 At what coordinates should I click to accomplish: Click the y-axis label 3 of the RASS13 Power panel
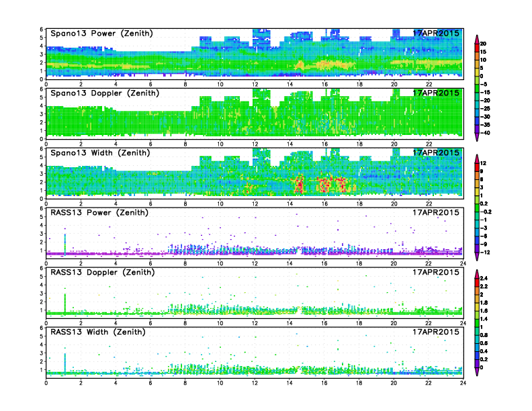coord(42,234)
